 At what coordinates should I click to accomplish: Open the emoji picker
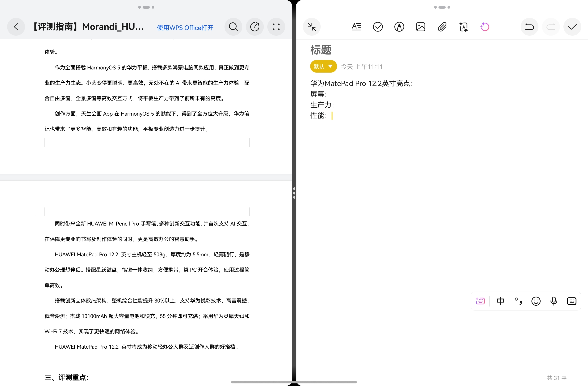(536, 301)
